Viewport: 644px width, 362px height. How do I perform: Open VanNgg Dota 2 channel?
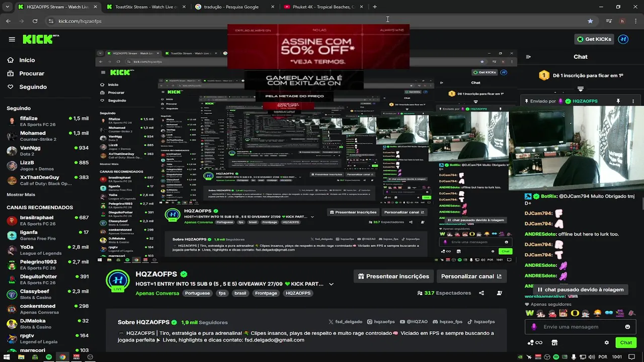tap(47, 151)
